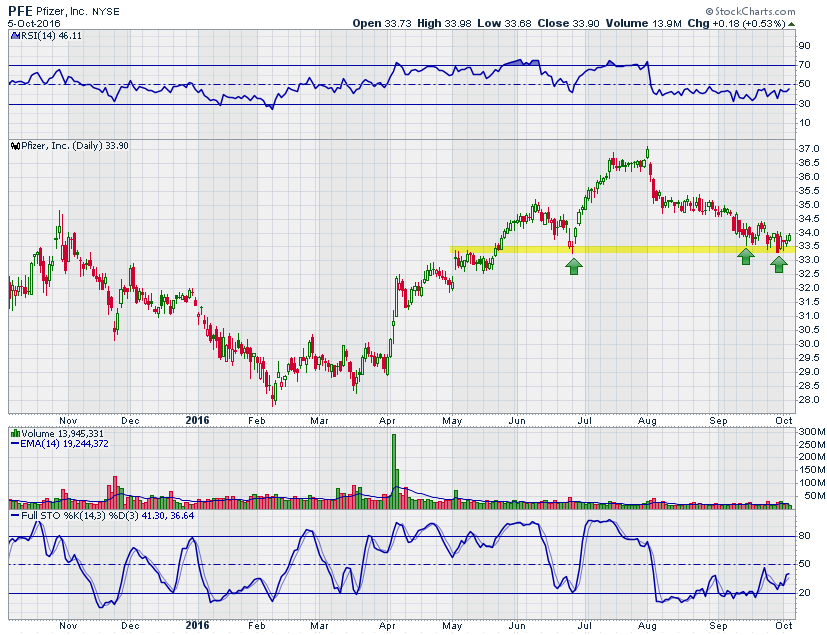Image resolution: width=827 pixels, height=635 pixels.
Task: Click the StockCharts.com watermark link
Action: click(x=768, y=9)
